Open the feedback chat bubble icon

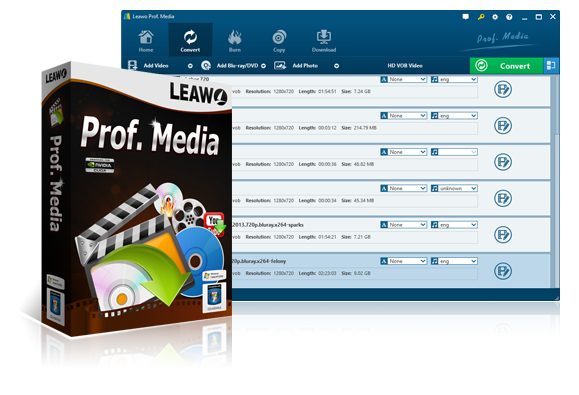[466, 17]
